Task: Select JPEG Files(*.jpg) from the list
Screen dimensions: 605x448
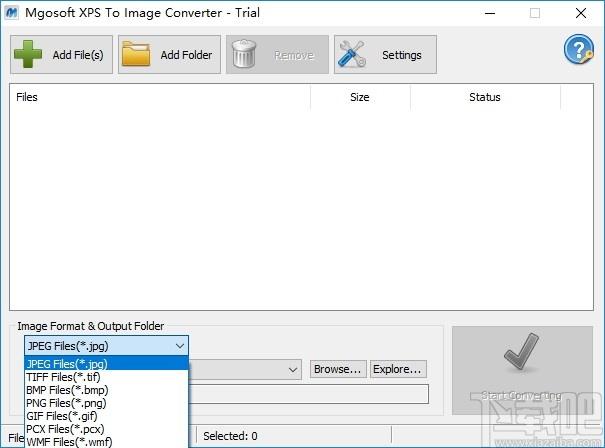Action: coord(106,363)
